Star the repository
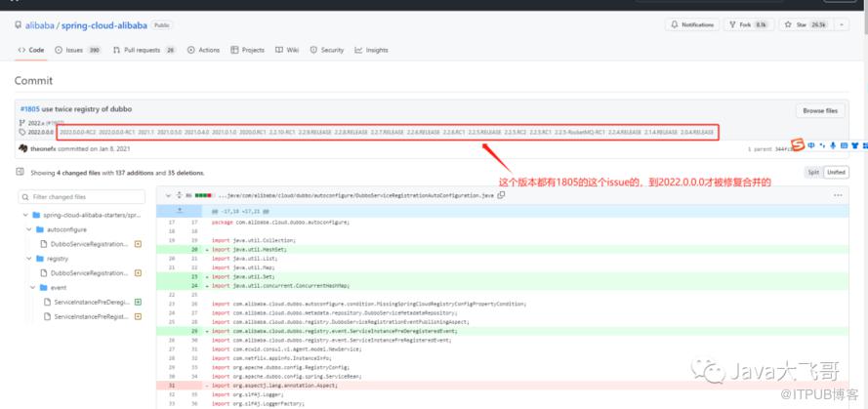This screenshot has height=409, width=868. 805,25
